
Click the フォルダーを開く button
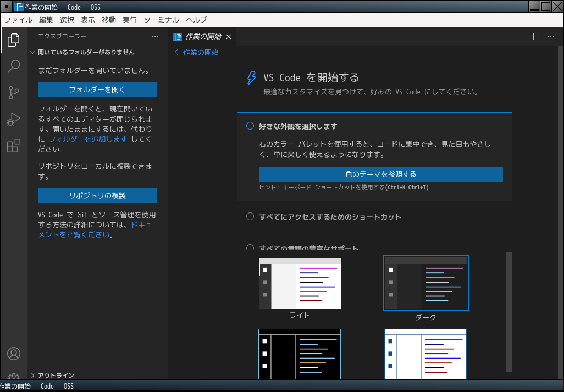pos(97,89)
